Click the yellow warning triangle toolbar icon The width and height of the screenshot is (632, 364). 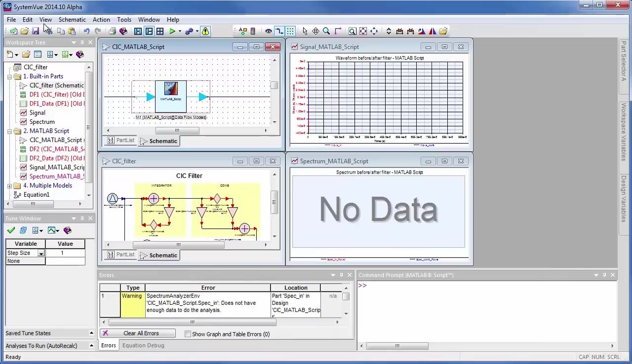pyautogui.click(x=205, y=31)
